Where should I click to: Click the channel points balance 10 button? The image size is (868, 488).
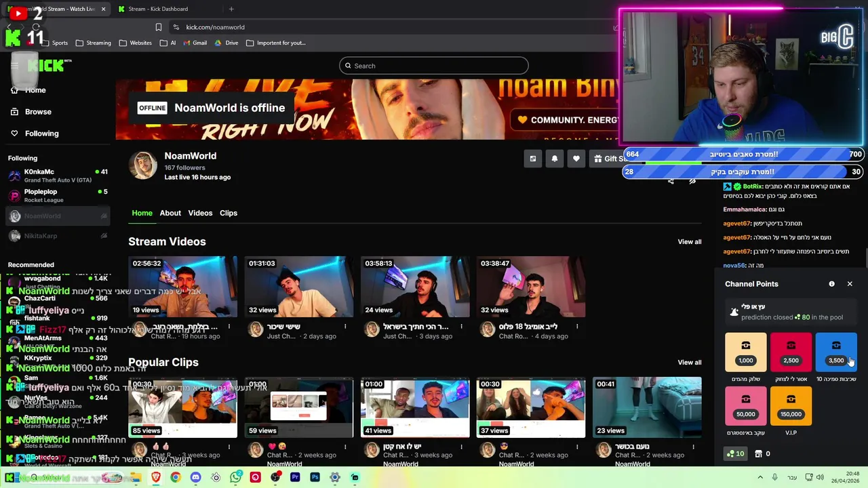click(x=735, y=453)
